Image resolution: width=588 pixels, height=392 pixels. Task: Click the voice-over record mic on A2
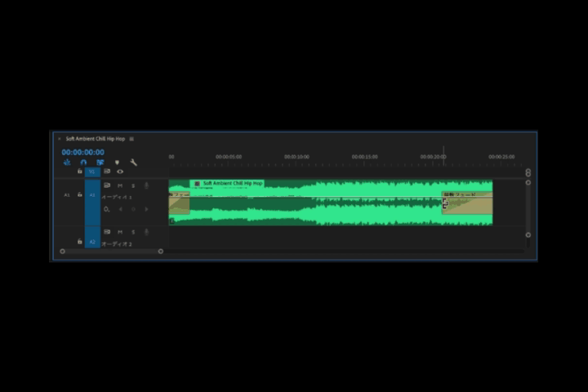pos(146,232)
